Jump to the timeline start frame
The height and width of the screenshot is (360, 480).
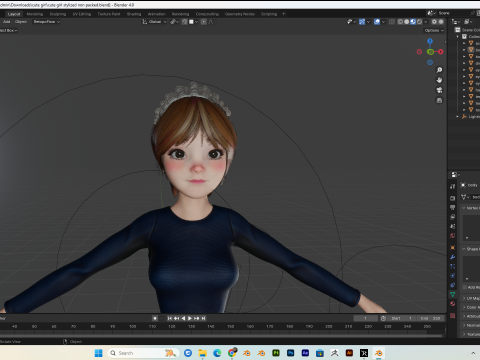pos(170,318)
